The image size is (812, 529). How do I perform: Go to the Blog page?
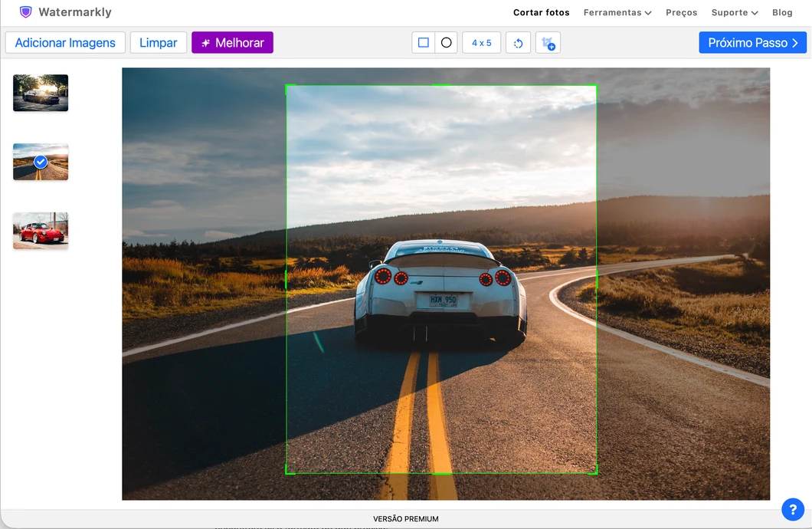click(782, 12)
